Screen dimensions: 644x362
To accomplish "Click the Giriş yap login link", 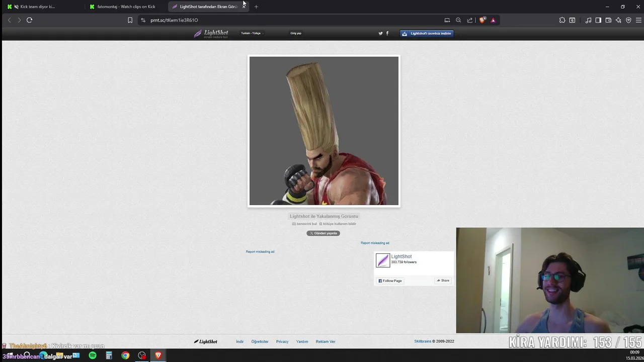I will (296, 33).
